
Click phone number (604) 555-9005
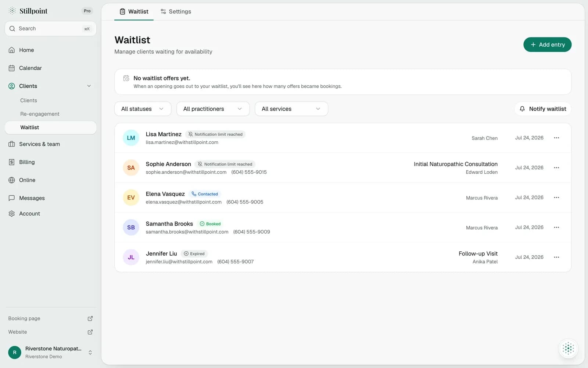point(245,202)
